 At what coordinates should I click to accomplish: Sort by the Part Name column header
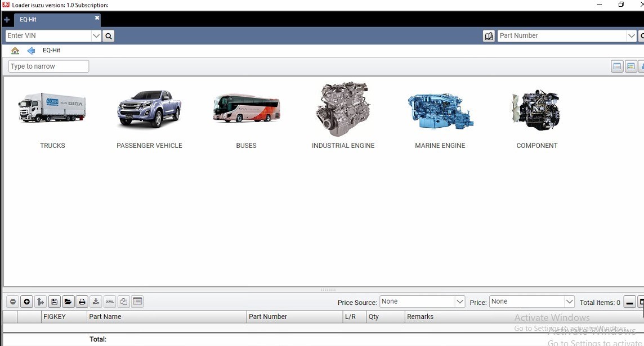point(167,317)
